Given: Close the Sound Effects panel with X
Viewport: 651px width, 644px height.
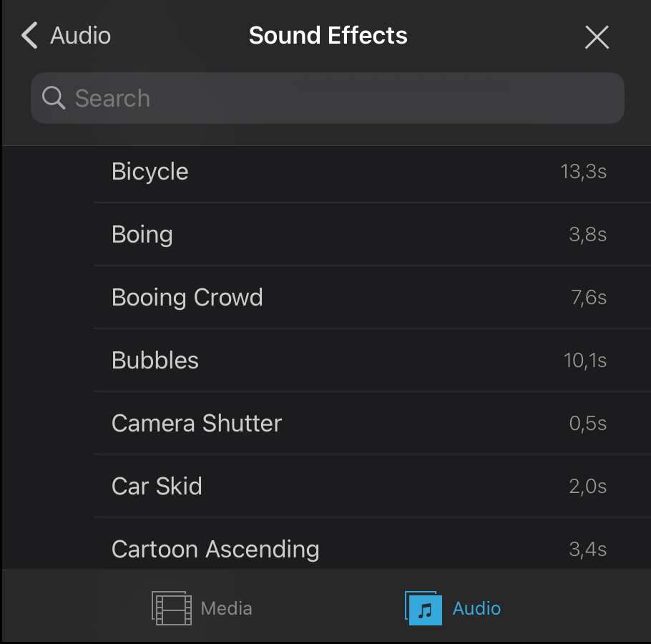Looking at the screenshot, I should point(597,37).
